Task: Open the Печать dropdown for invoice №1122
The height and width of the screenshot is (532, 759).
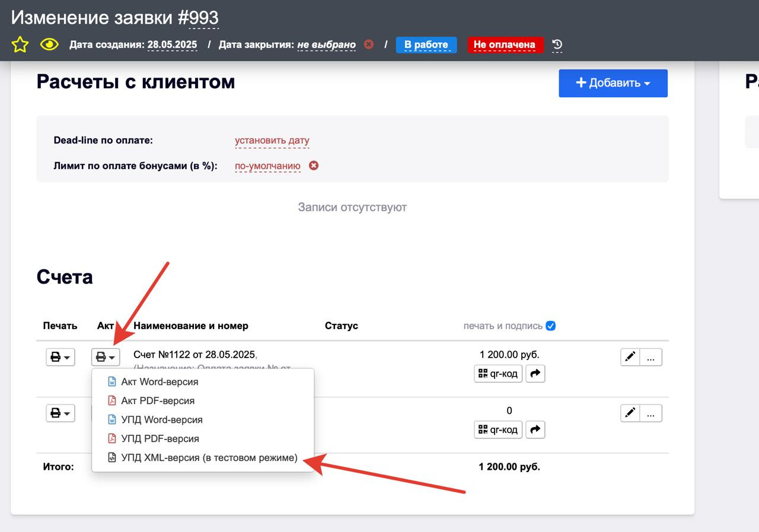Action: click(60, 357)
